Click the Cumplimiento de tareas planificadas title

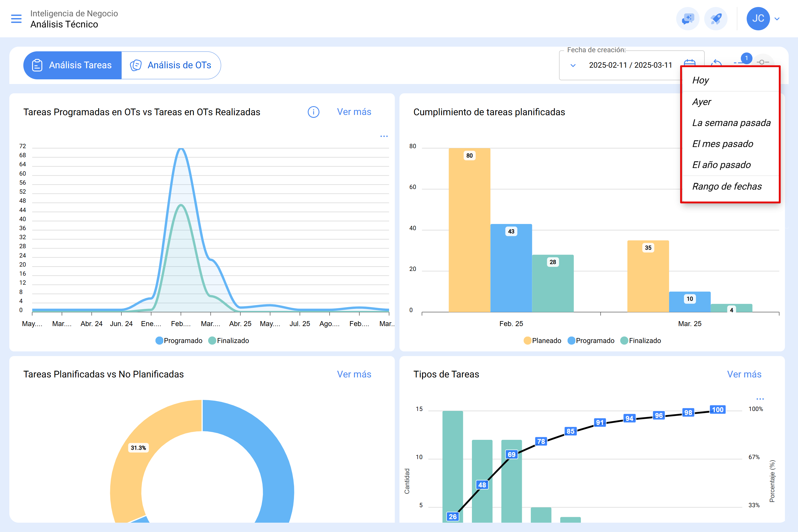(489, 112)
